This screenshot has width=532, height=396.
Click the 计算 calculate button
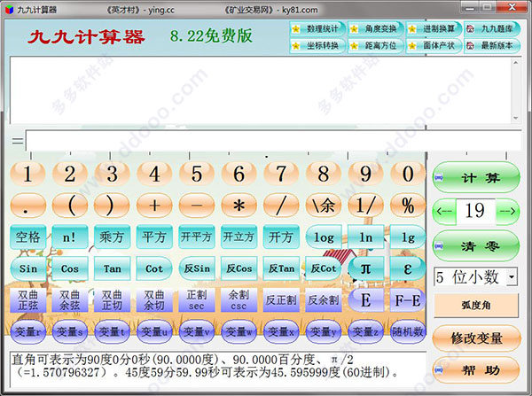(476, 177)
